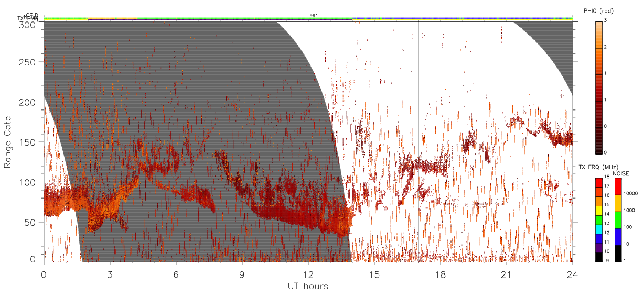
Task: Select the "NOISE" legend title
Action: tap(621, 173)
